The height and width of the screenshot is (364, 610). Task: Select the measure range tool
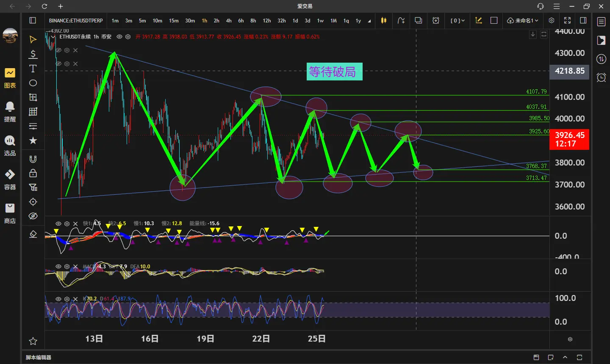33,97
